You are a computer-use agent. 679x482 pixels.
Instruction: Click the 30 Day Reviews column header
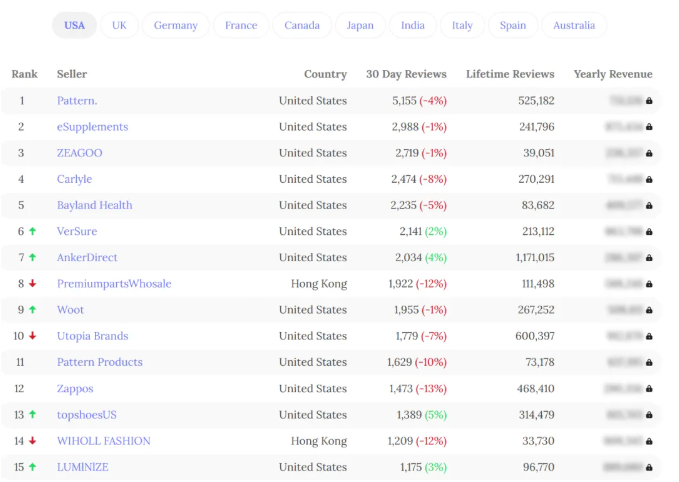click(406, 74)
